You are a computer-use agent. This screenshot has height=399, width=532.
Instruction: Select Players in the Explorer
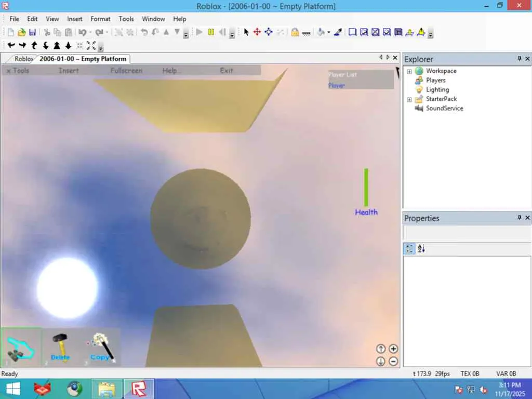[436, 81]
